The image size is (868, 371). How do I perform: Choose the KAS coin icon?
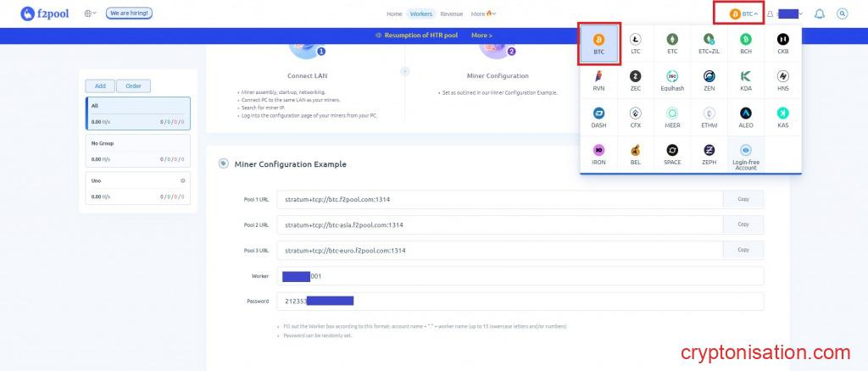pyautogui.click(x=782, y=117)
